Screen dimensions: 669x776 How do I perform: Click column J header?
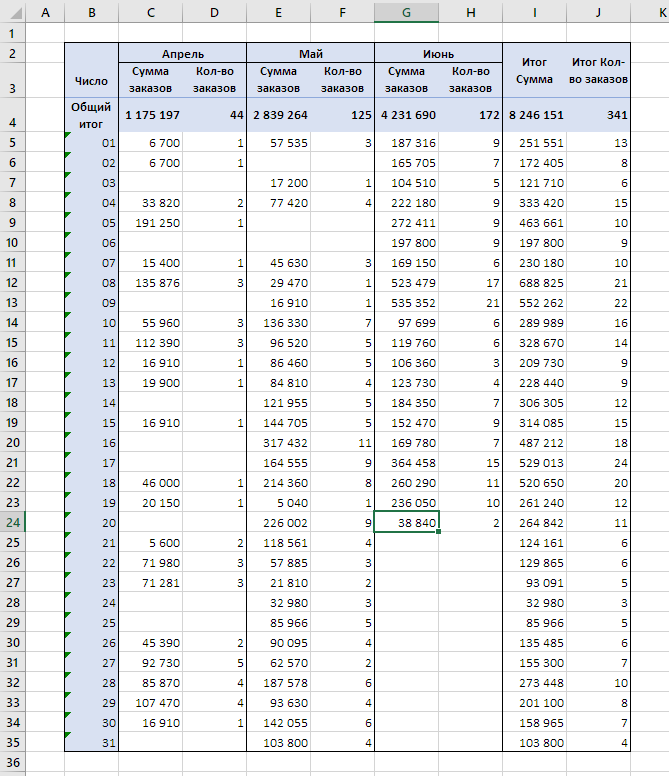pyautogui.click(x=600, y=12)
